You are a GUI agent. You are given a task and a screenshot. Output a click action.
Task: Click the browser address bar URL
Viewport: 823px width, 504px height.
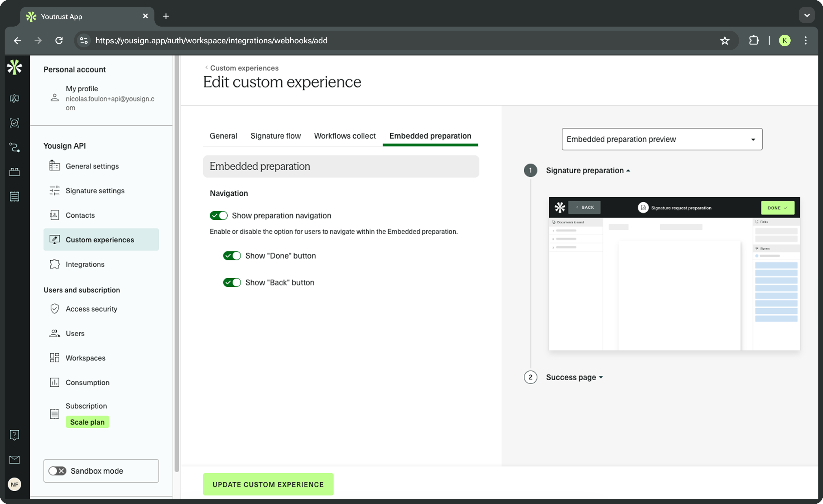[211, 40]
